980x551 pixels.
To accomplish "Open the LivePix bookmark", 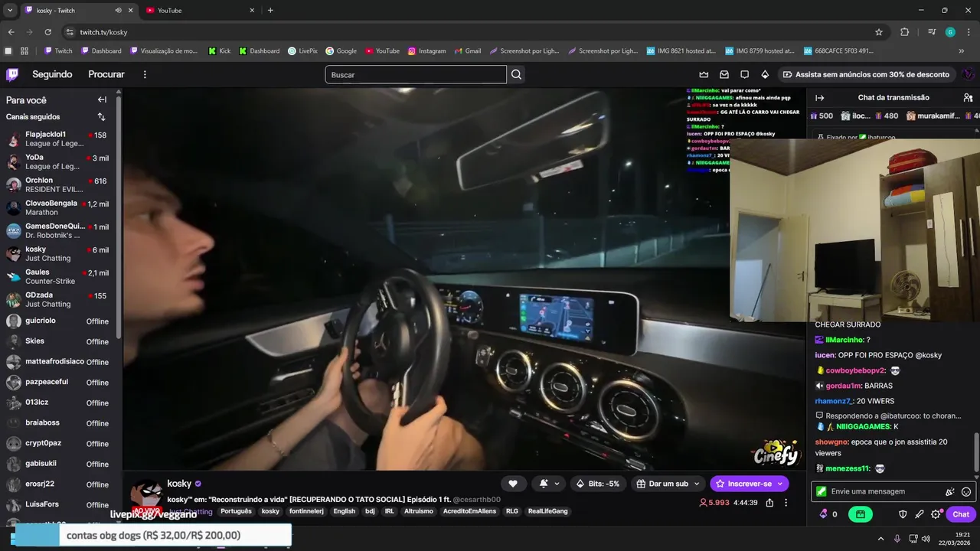I will (302, 51).
